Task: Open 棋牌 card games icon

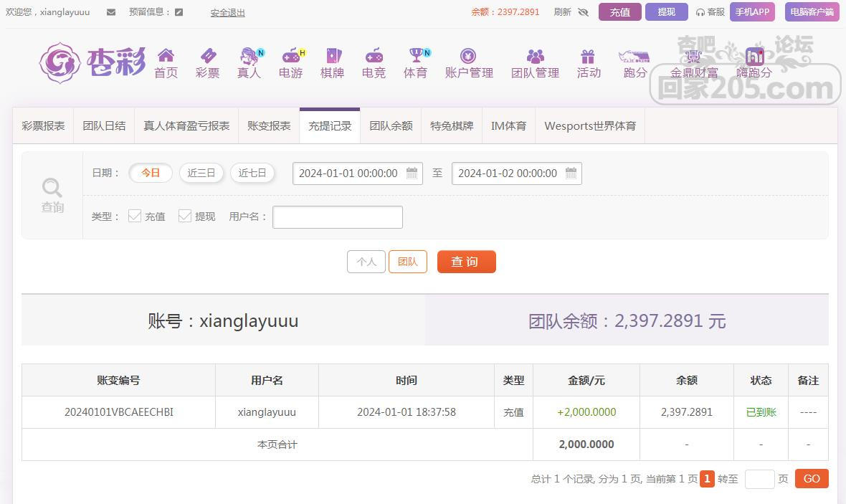Action: (x=333, y=55)
